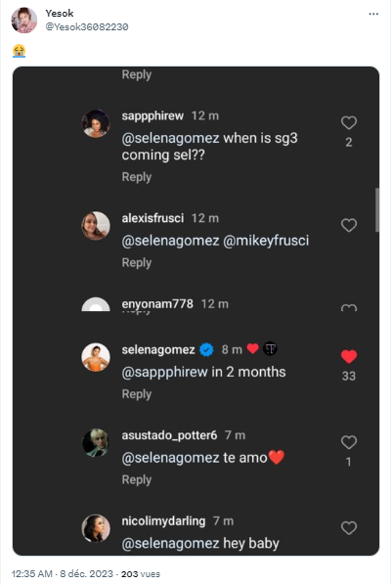Open the alexisfrusci username
This screenshot has width=392, height=585.
tap(152, 218)
